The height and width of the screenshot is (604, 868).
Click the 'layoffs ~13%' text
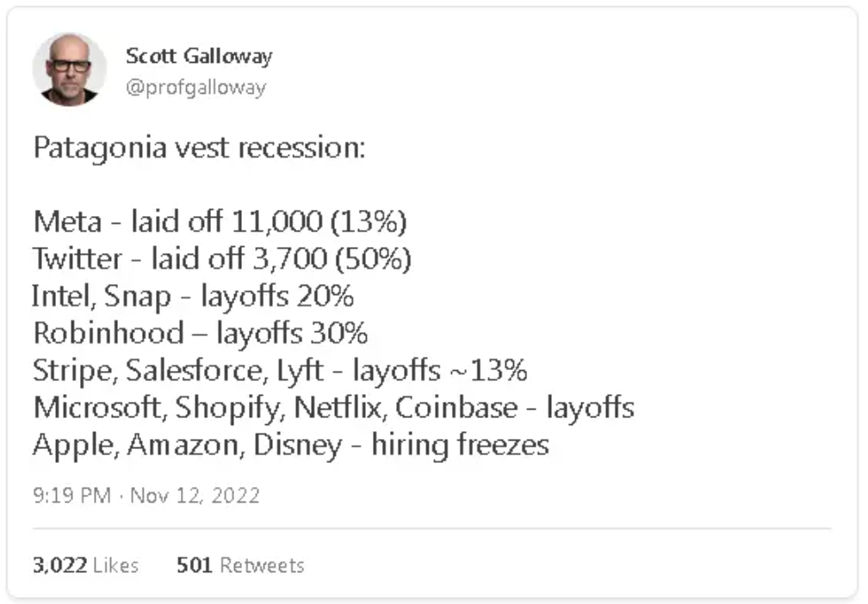coord(440,371)
